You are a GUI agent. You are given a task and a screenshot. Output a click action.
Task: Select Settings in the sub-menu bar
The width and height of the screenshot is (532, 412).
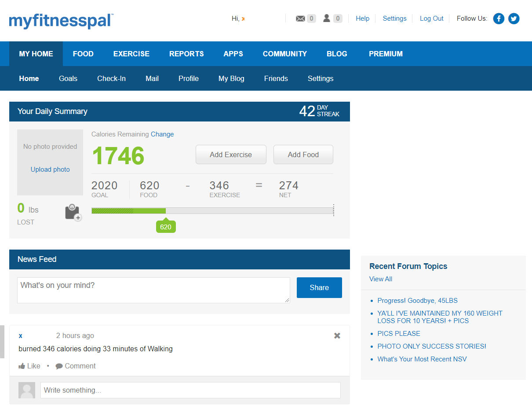point(321,78)
